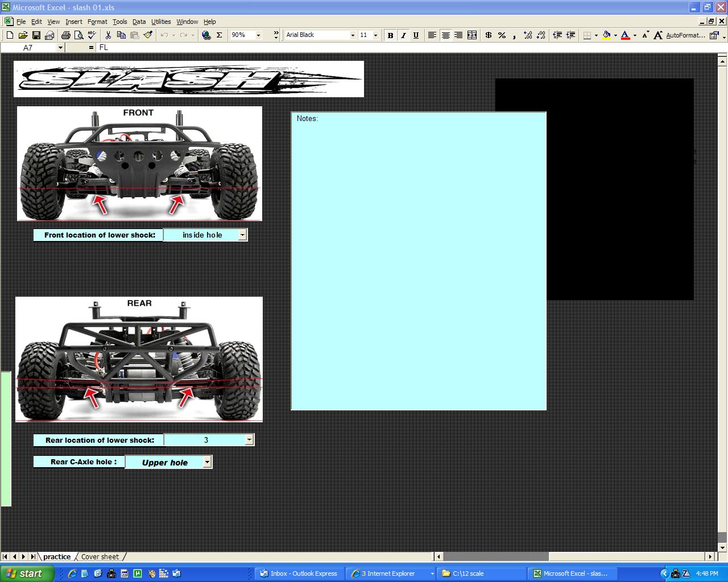Click the E-mail envelope icon
This screenshot has height=582, width=728.
click(49, 35)
